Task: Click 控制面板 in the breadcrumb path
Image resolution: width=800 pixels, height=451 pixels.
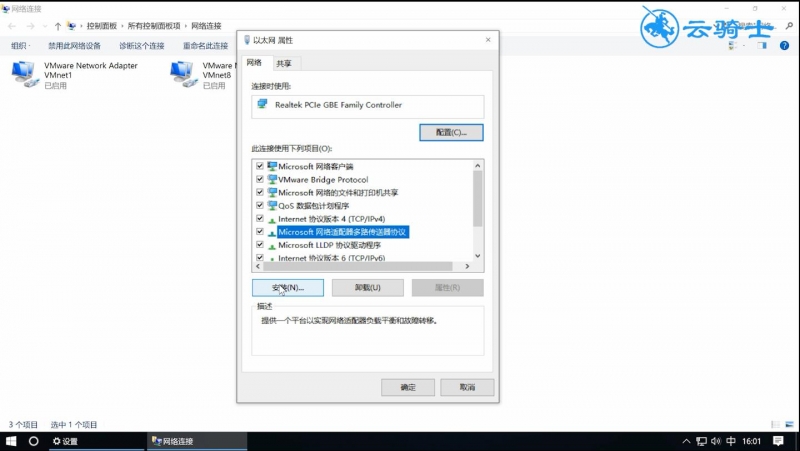Action: click(x=102, y=26)
